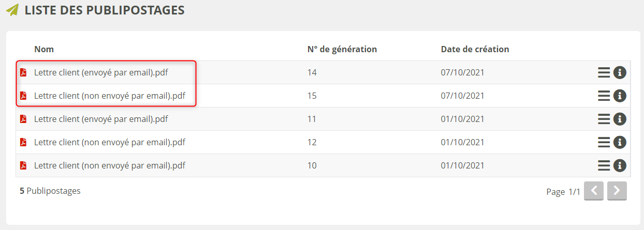The width and height of the screenshot is (644, 230).
Task: Go to next page of publipostages
Action: [x=617, y=191]
